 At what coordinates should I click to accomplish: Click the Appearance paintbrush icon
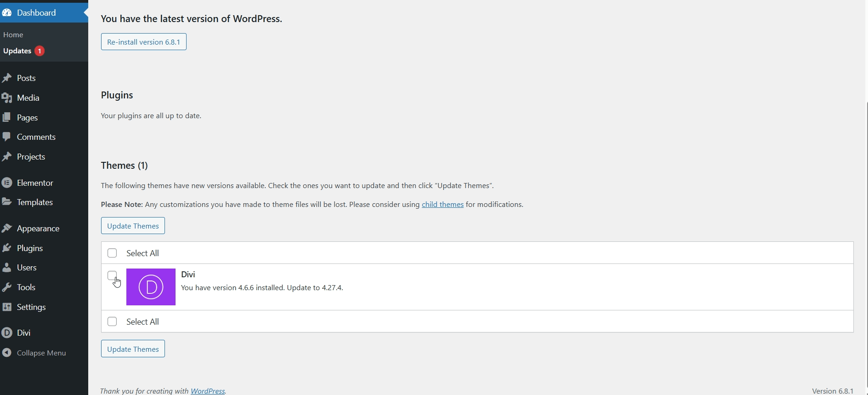[6, 229]
